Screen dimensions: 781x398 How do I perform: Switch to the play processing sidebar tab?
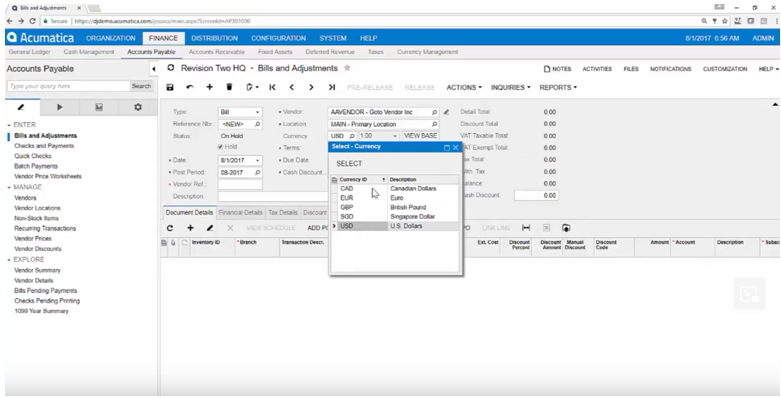click(60, 107)
